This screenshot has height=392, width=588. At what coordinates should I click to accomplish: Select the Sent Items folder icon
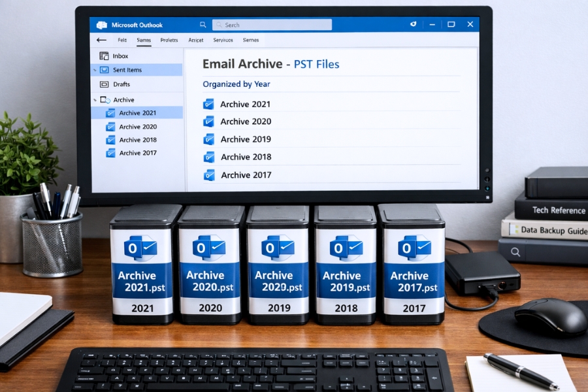pos(105,70)
